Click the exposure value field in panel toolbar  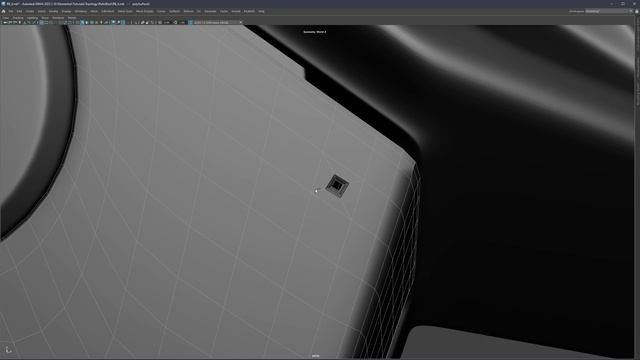167,22
